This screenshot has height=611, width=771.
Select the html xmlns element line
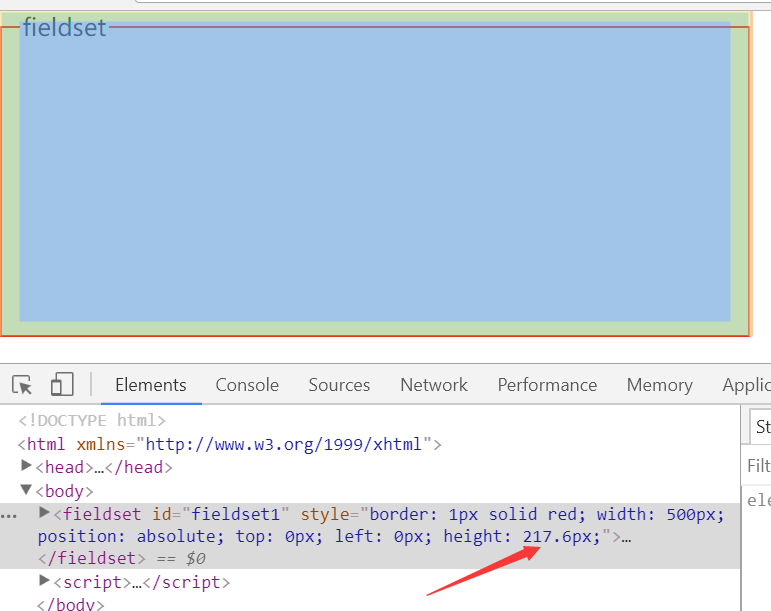(230, 444)
